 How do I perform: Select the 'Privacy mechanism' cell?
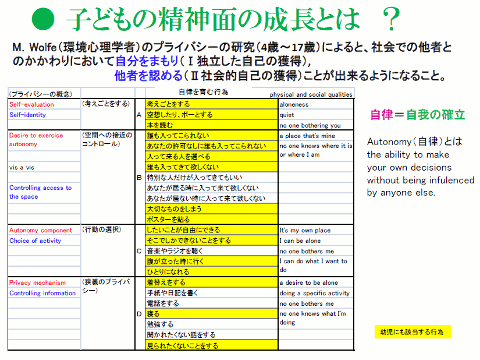pos(44,283)
